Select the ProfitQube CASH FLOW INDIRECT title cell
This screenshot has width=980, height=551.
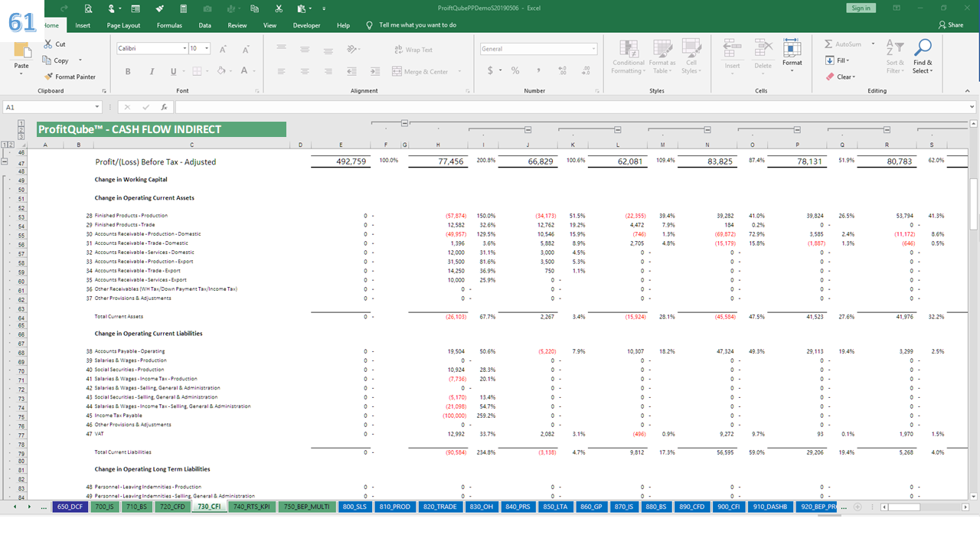point(162,129)
